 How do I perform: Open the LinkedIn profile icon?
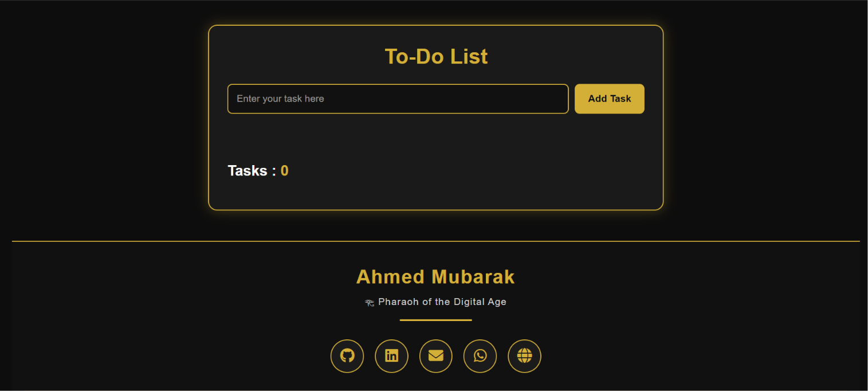[391, 356]
